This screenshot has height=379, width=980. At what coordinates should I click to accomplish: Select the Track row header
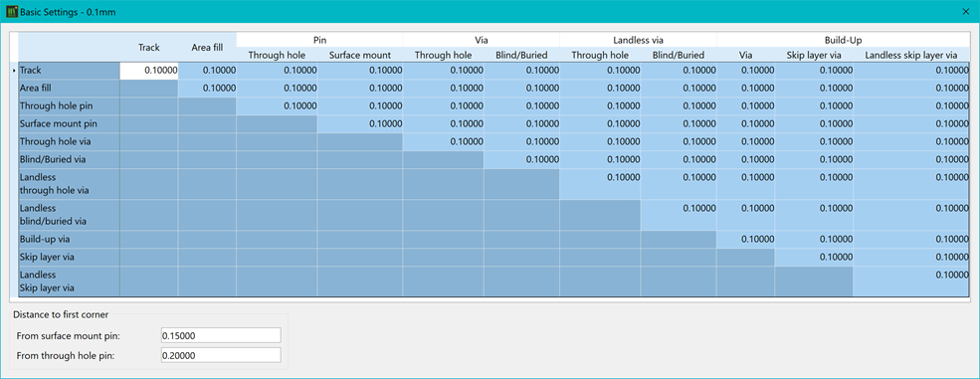[69, 71]
